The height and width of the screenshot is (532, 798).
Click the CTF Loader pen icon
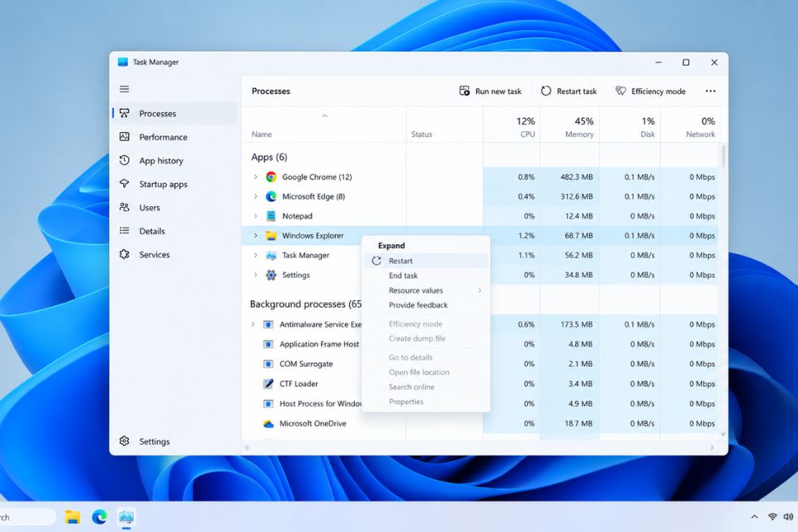268,383
